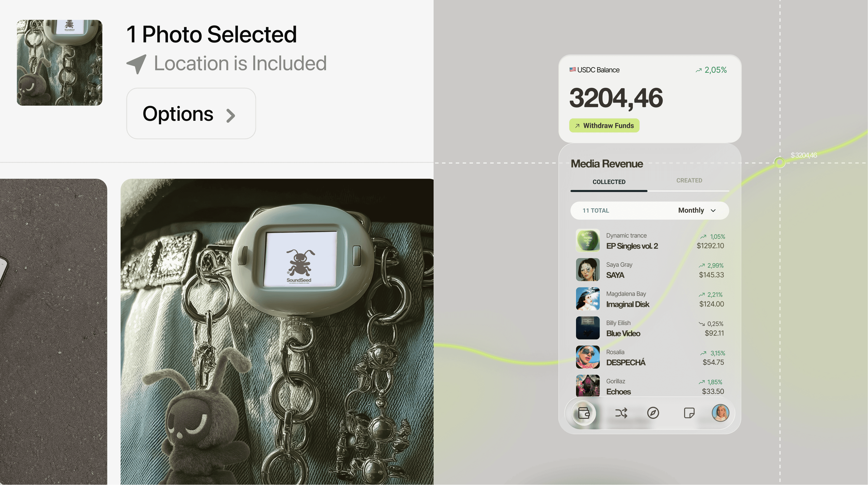Viewport: 868px width, 485px height.
Task: Switch to the COLLECTED tab
Action: (x=609, y=182)
